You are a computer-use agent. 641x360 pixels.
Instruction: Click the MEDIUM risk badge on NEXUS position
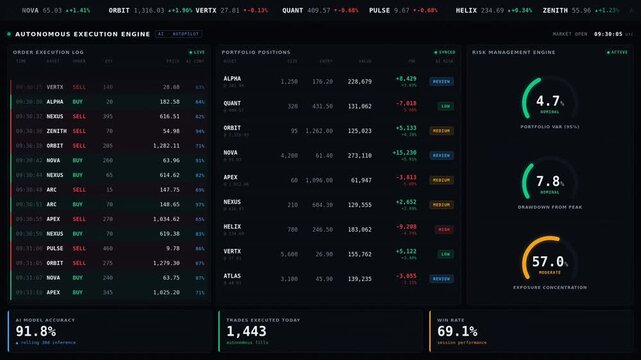click(442, 205)
